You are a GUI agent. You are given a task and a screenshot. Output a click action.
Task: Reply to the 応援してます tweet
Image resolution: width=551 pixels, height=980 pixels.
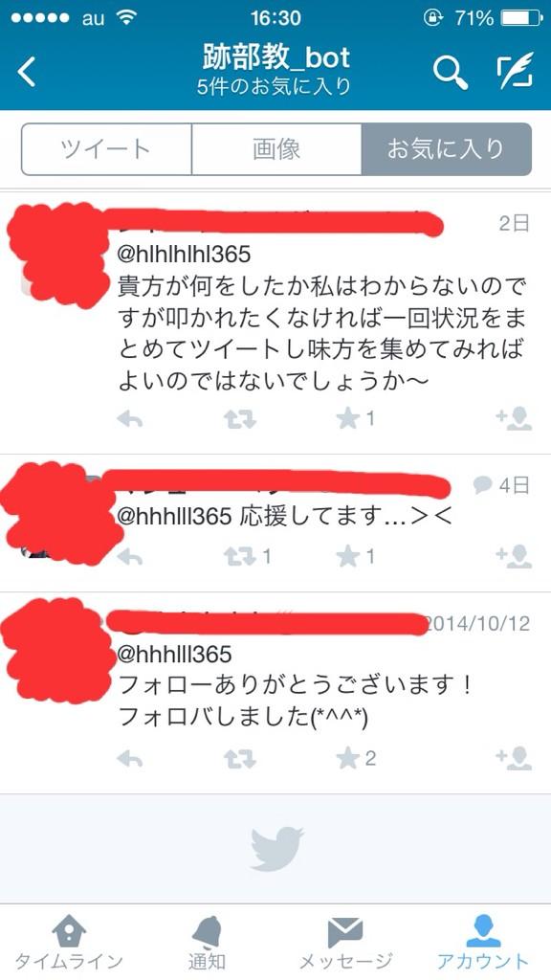tap(130, 556)
